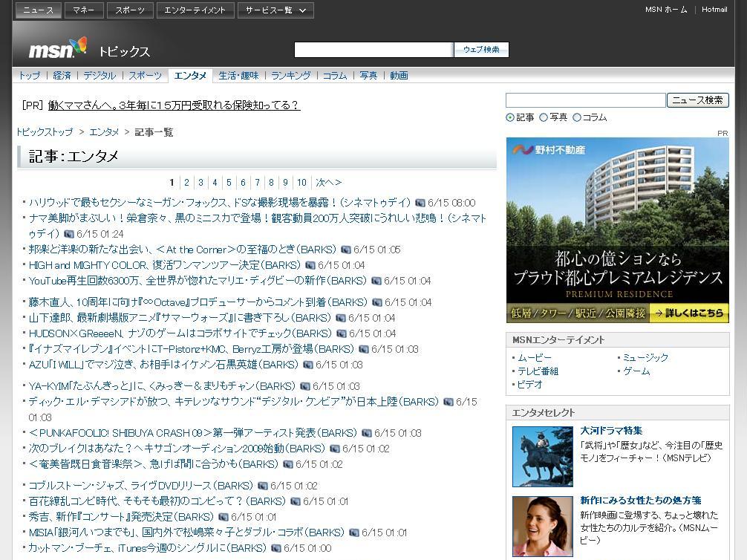747x560 pixels.
Task: Click camera icon beside MISIA article
Action: pos(354,533)
